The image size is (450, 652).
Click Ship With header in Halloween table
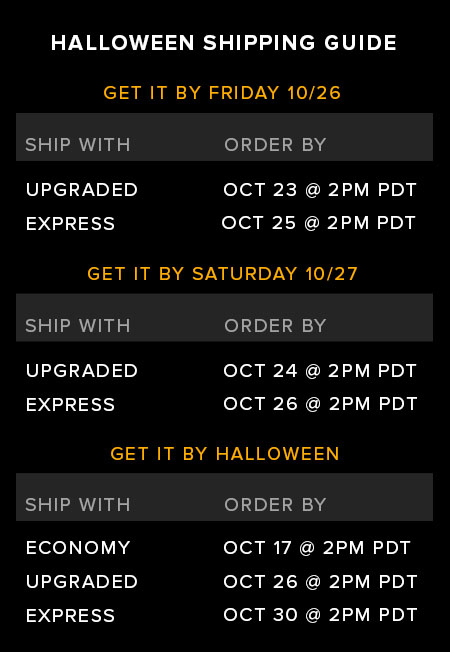(x=78, y=505)
